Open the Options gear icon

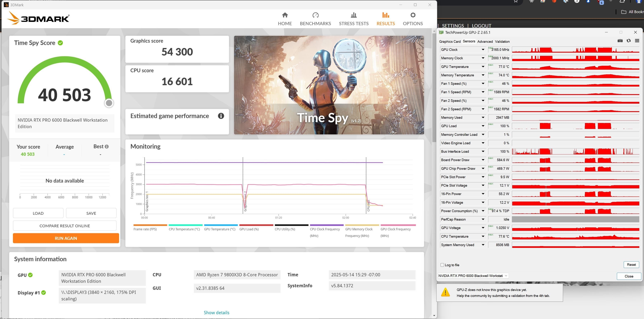pyautogui.click(x=413, y=15)
